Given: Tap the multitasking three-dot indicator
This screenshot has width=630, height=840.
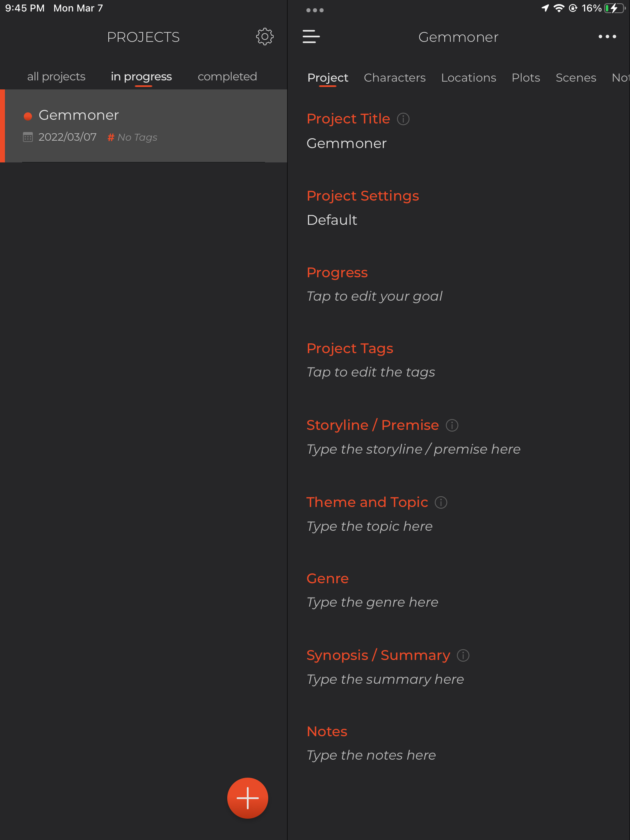Looking at the screenshot, I should point(315,10).
